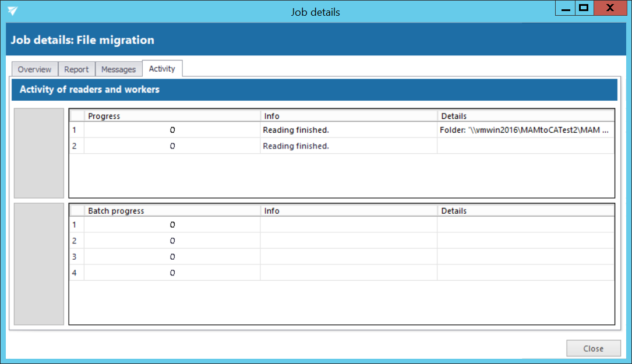Image resolution: width=632 pixels, height=364 pixels.
Task: Select row 3 in the Batch progress table
Action: (x=74, y=257)
